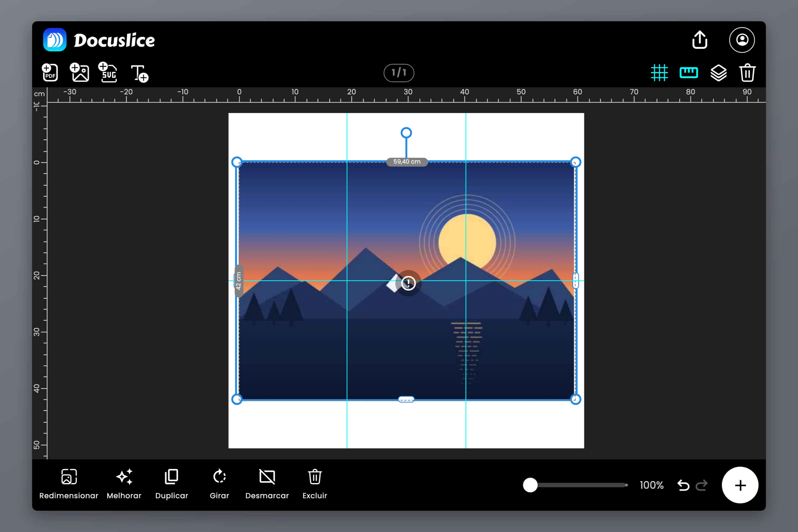Open the layers panel
Screen dimensions: 798x532
(719, 73)
